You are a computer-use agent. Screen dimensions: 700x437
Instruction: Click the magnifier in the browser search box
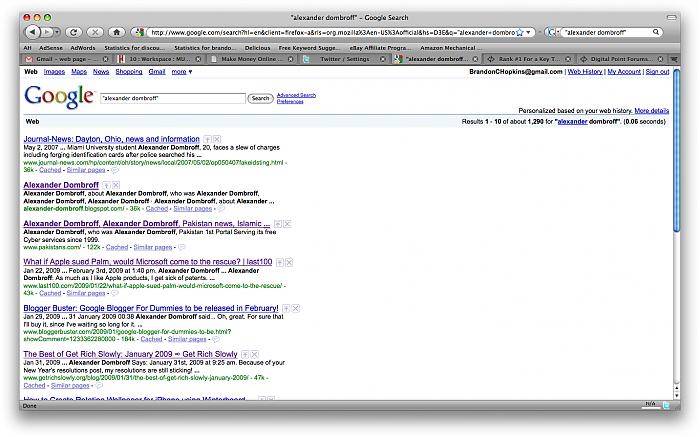point(656,32)
